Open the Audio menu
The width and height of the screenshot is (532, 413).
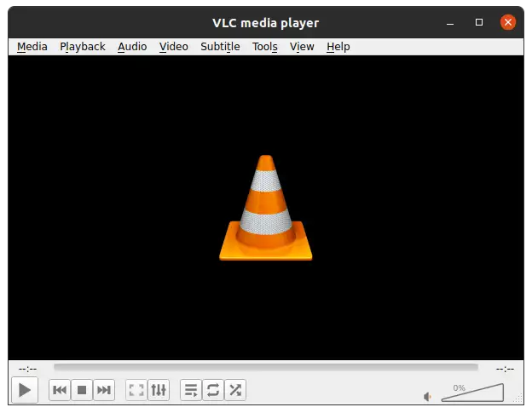[x=132, y=47]
